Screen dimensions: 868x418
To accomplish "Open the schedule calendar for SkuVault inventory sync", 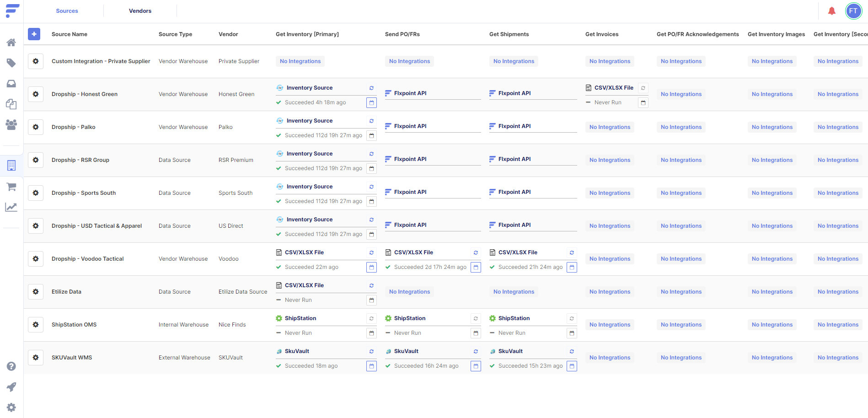I will tap(371, 366).
